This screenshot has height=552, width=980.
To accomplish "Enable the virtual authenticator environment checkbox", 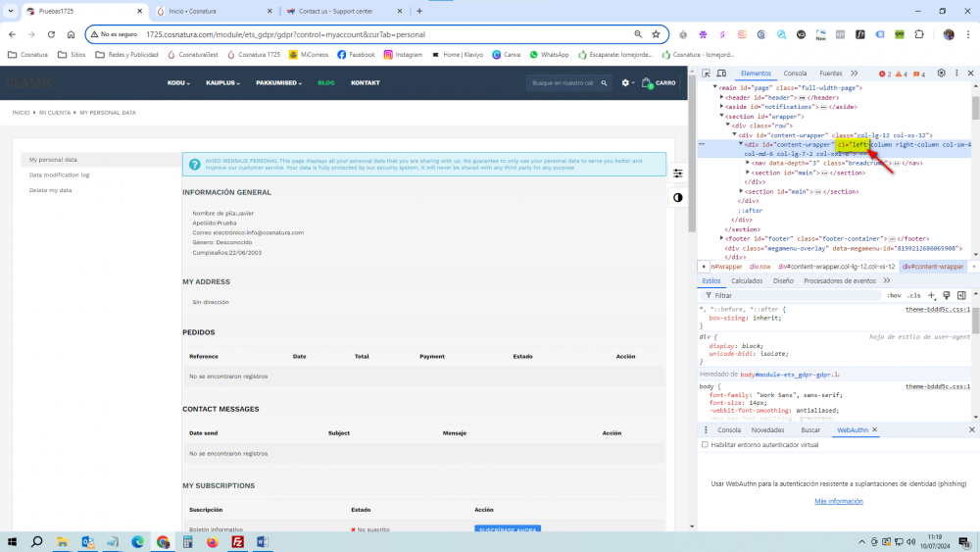I will click(x=705, y=444).
